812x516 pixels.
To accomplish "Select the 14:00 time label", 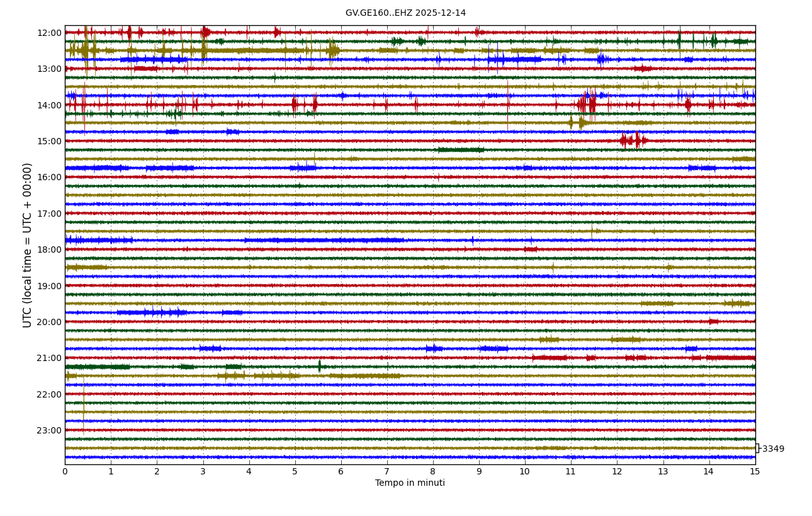I will [49, 105].
